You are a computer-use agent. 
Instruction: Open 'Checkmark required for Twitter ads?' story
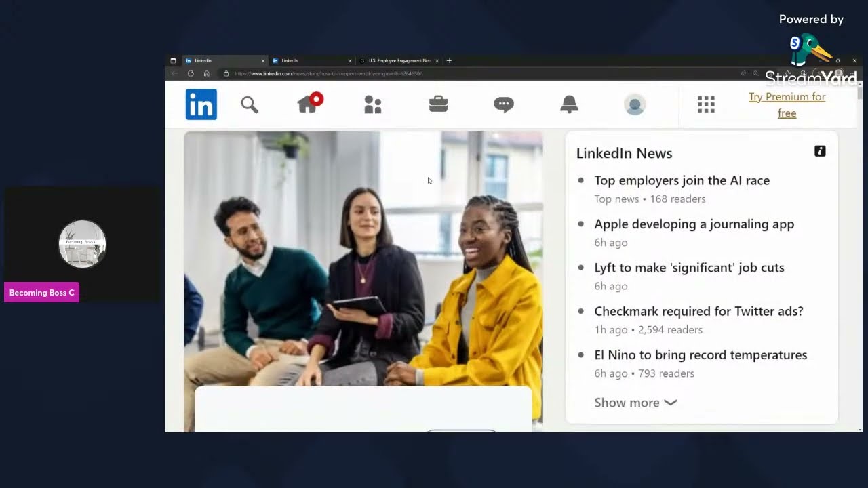[x=698, y=311]
